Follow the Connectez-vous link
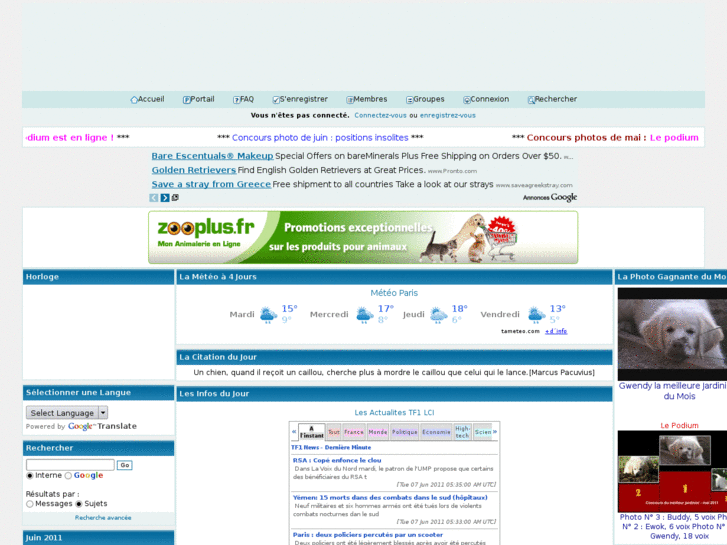The height and width of the screenshot is (545, 727). click(380, 115)
